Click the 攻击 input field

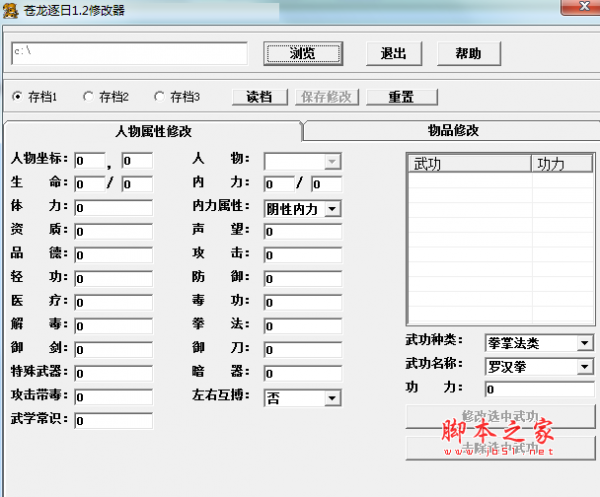(x=303, y=255)
